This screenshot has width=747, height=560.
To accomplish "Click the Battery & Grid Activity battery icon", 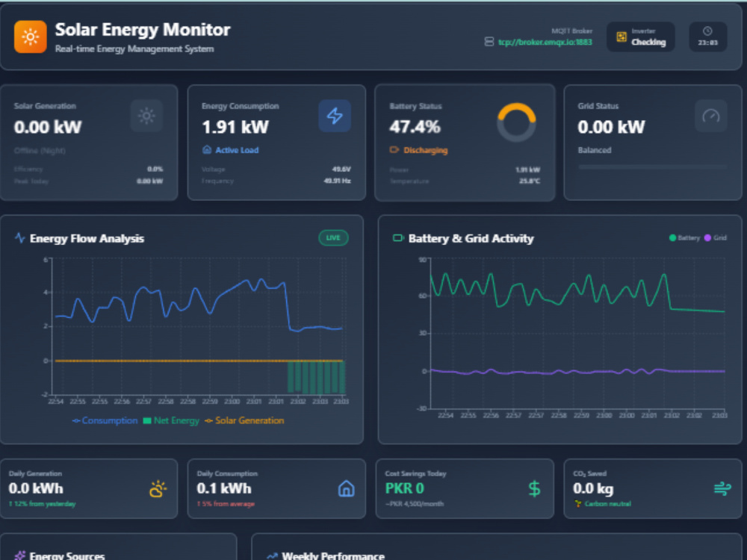I will click(398, 237).
